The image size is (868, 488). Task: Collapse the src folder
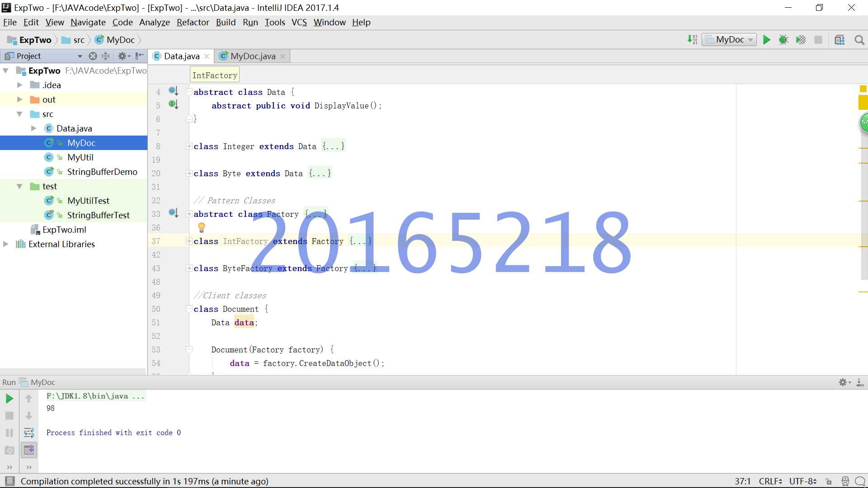[x=19, y=114]
